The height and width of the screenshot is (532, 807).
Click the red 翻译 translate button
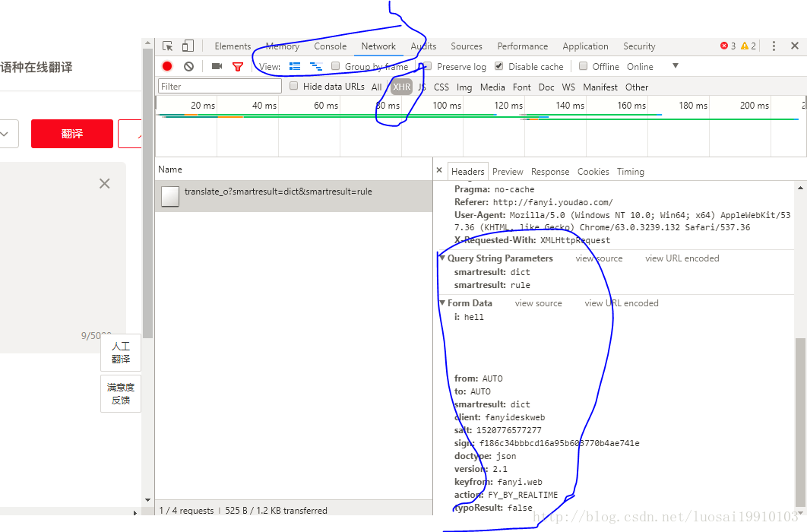(x=72, y=134)
